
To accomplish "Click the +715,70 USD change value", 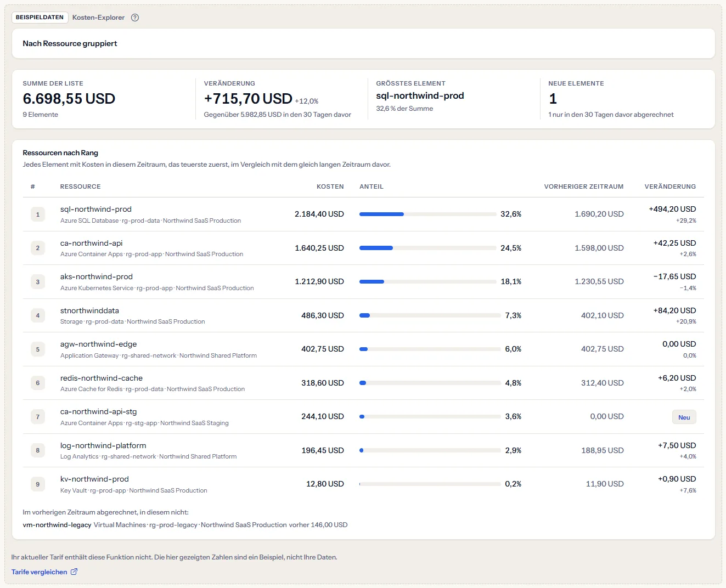I will 248,99.
